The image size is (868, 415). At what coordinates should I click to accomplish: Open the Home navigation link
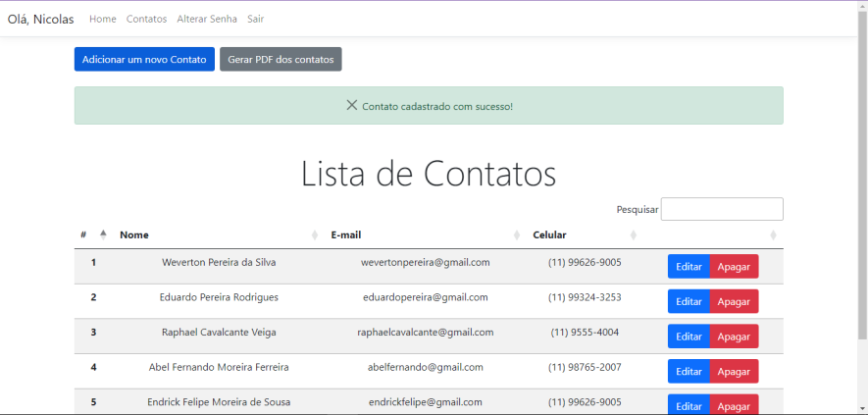pyautogui.click(x=102, y=19)
